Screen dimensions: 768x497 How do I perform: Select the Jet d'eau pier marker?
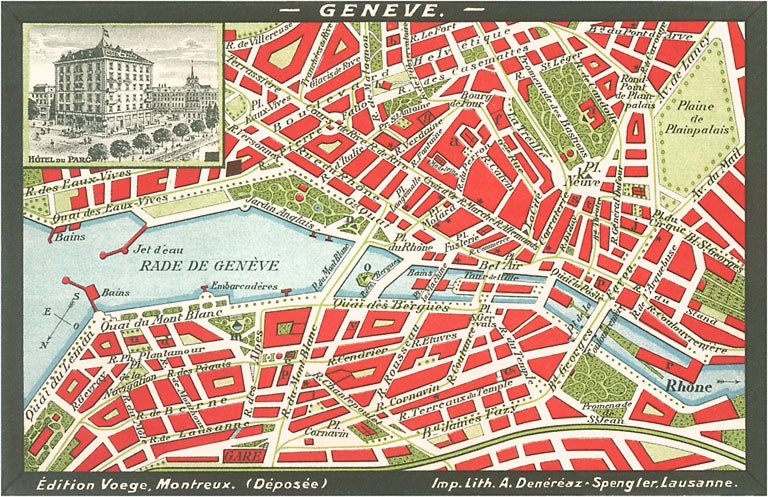[x=127, y=250]
